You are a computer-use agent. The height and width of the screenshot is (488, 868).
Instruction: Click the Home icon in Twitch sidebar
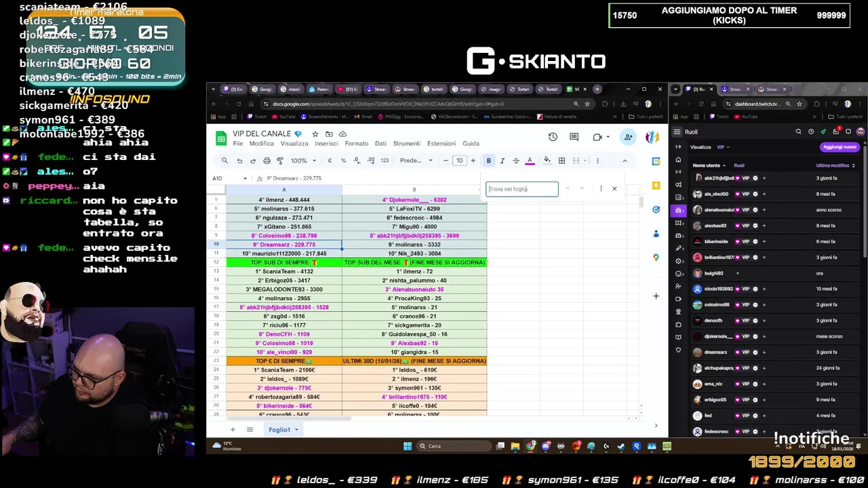678,159
